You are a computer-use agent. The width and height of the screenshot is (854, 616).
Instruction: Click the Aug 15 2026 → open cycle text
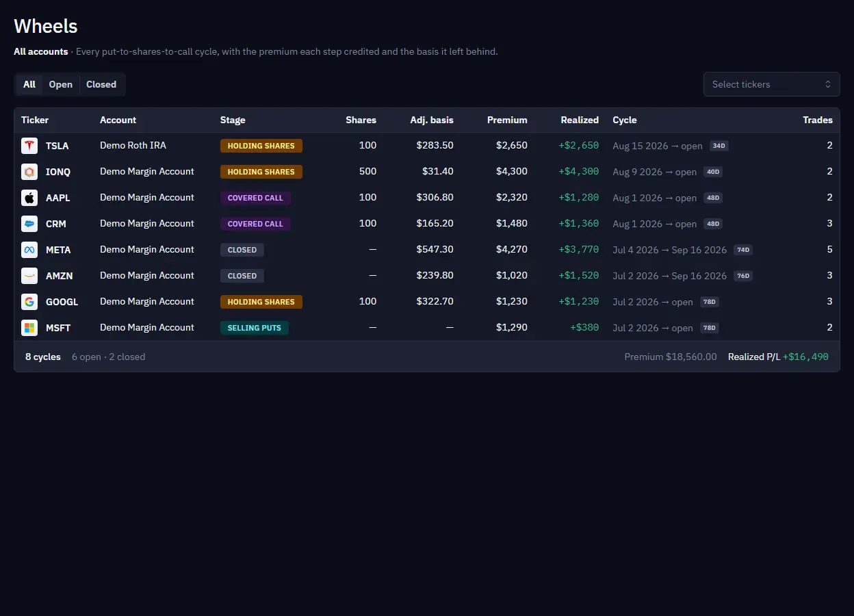click(658, 146)
